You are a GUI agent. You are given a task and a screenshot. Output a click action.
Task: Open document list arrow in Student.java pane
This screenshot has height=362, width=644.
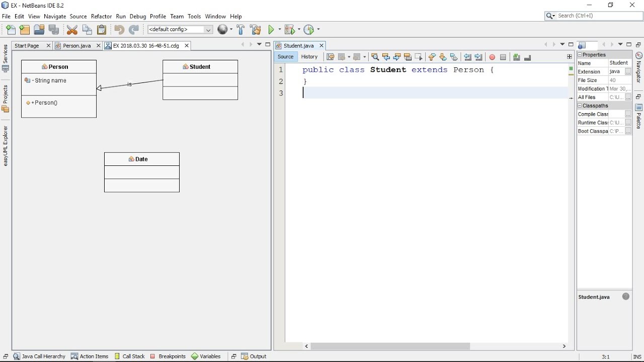point(562,45)
